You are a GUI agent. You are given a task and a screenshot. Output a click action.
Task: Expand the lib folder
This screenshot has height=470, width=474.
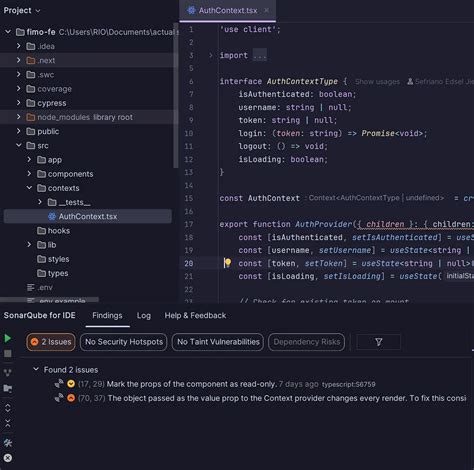[29, 245]
